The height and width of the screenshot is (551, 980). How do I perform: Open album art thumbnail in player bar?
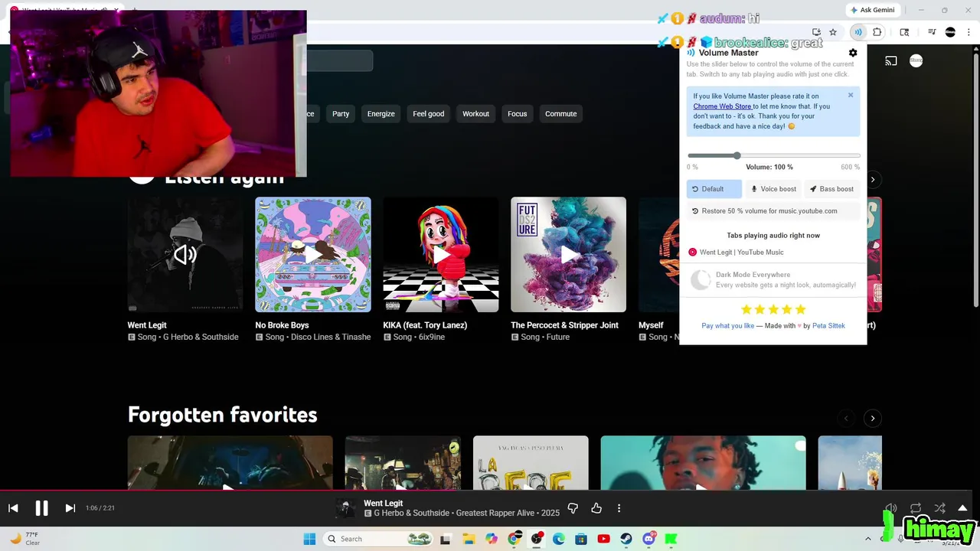pyautogui.click(x=346, y=508)
